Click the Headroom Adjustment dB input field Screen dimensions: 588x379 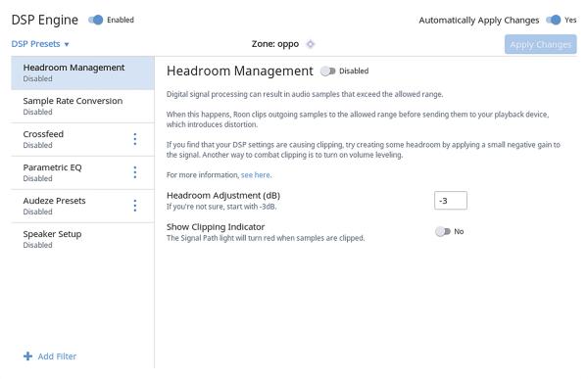pos(451,201)
